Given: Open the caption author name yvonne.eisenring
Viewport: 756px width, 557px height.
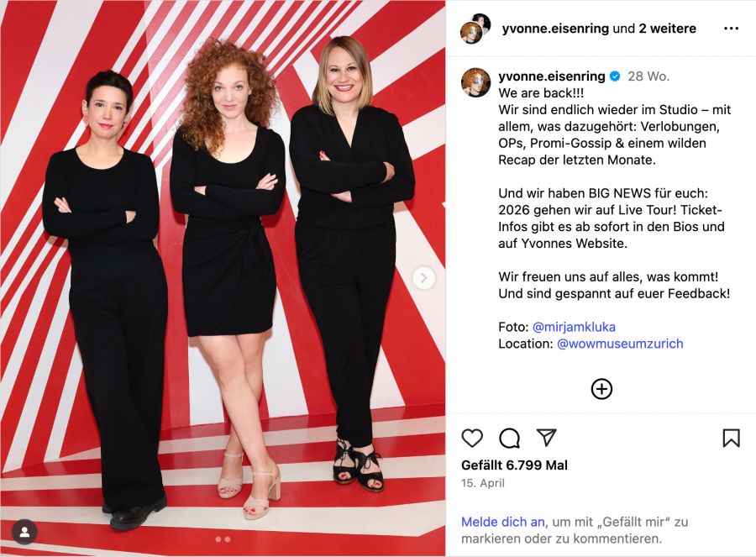Looking at the screenshot, I should coord(552,76).
